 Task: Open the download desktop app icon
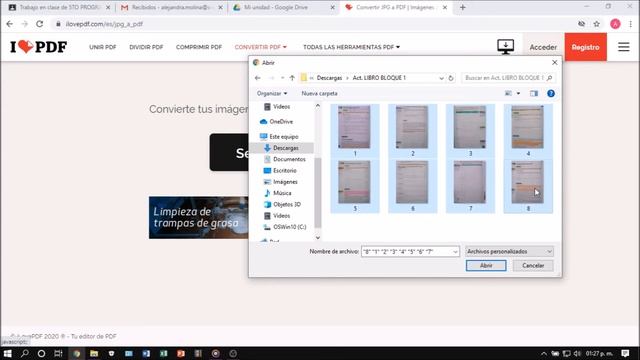(505, 47)
